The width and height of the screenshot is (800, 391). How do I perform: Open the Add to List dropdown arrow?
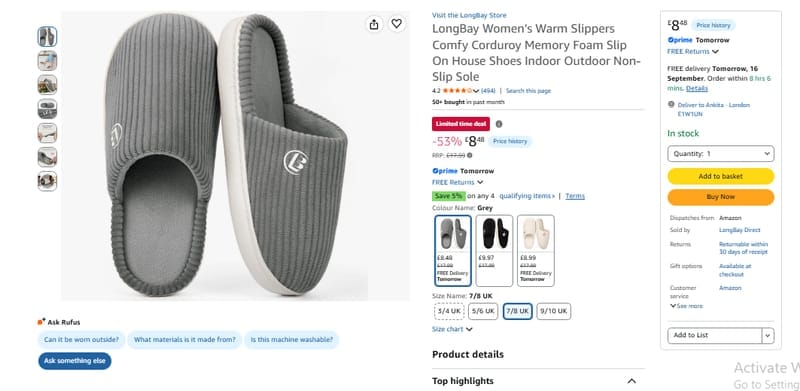click(768, 335)
